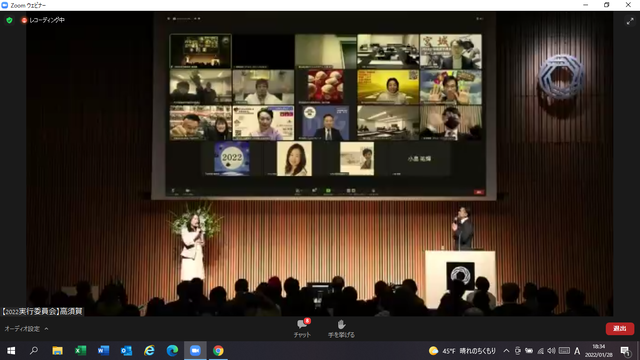This screenshot has height=360, width=640.
Task: Open the weather widget showing 45°F
Action: click(462, 351)
